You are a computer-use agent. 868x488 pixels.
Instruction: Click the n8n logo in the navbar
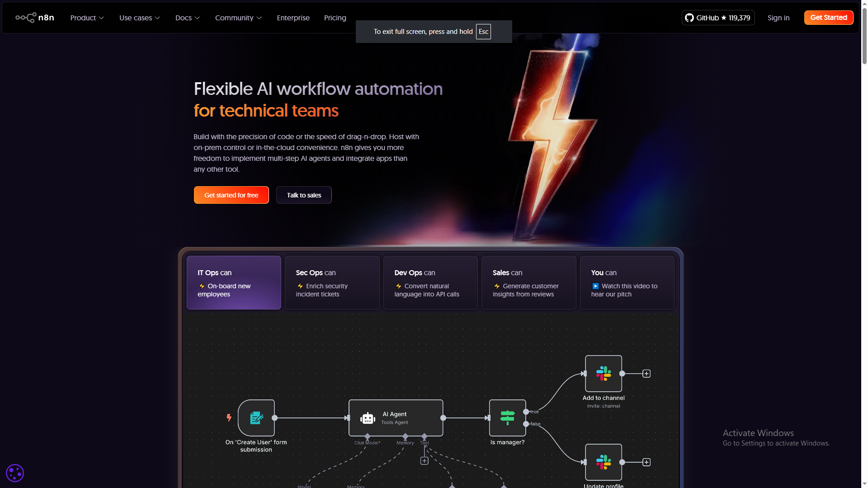34,18
